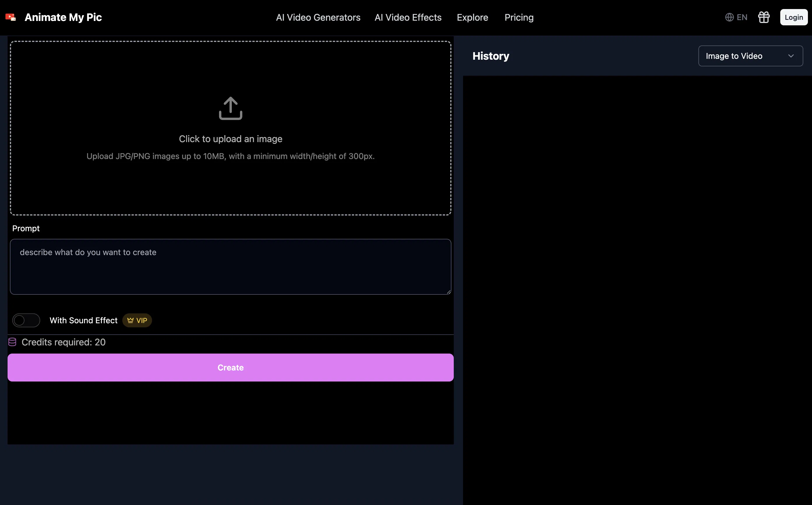Screen dimensions: 812x505
Task: Click the chevron on Image to Video selector
Action: point(791,56)
